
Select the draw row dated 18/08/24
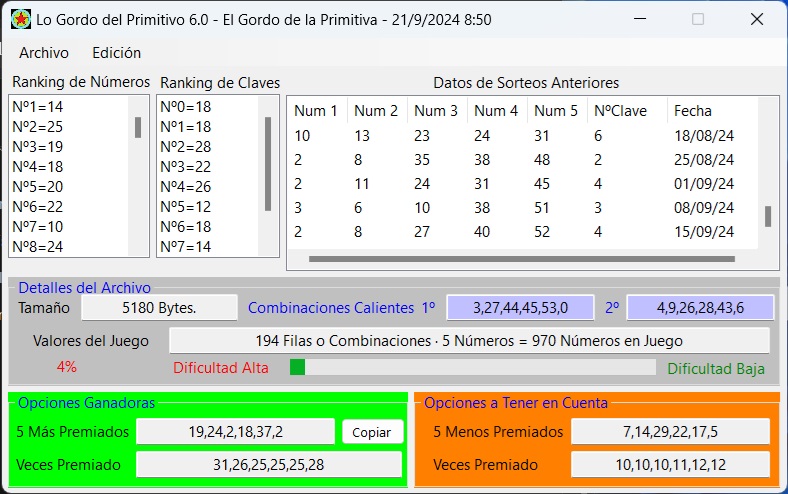(520, 136)
